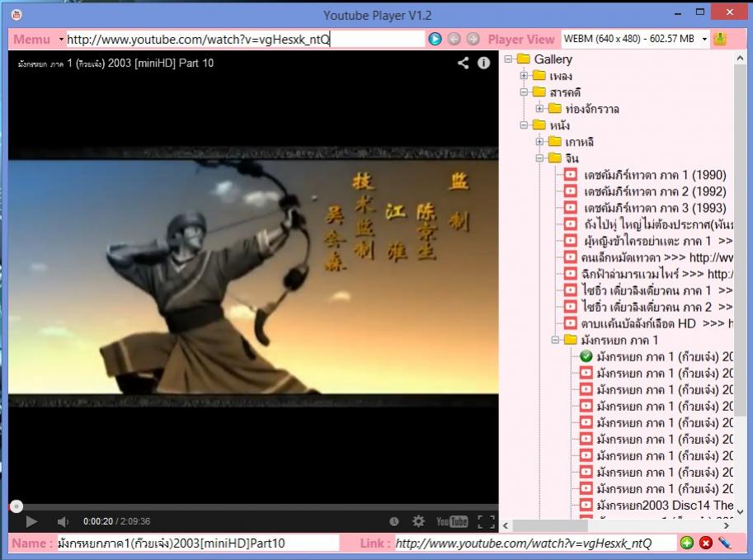
Task: Click the grey back navigation arrow
Action: coord(454,39)
